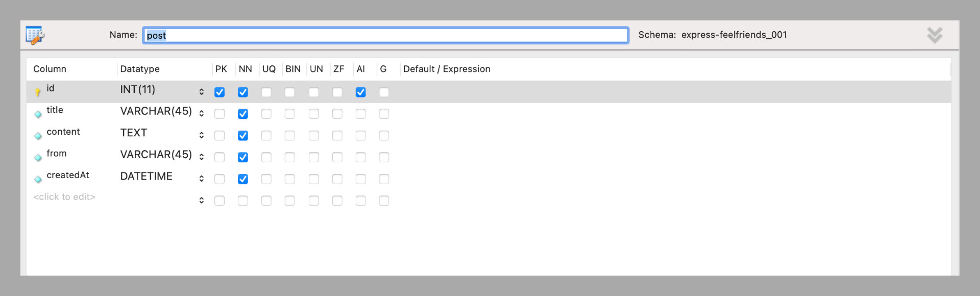Click the BIN column header
The width and height of the screenshot is (980, 296).
point(293,69)
